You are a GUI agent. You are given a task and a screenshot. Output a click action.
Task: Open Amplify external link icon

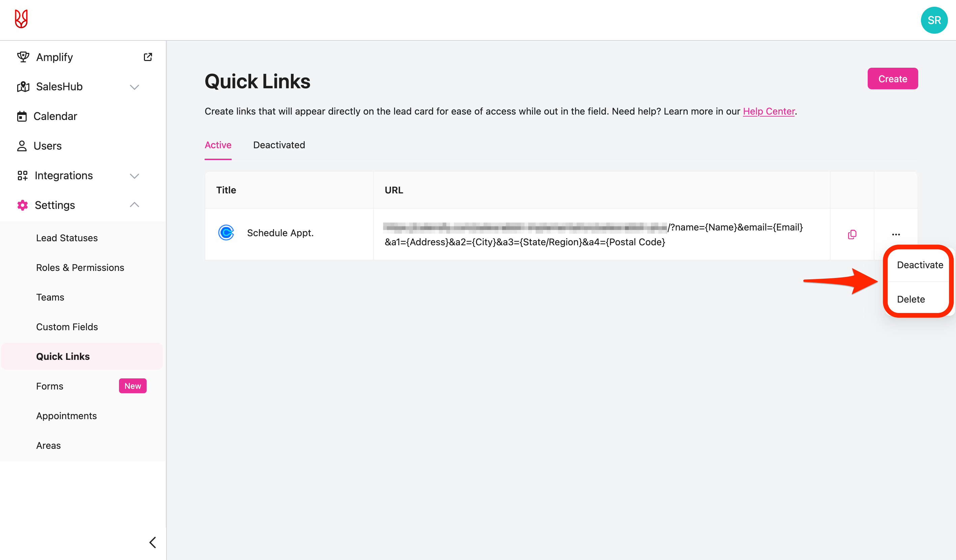[x=148, y=57]
